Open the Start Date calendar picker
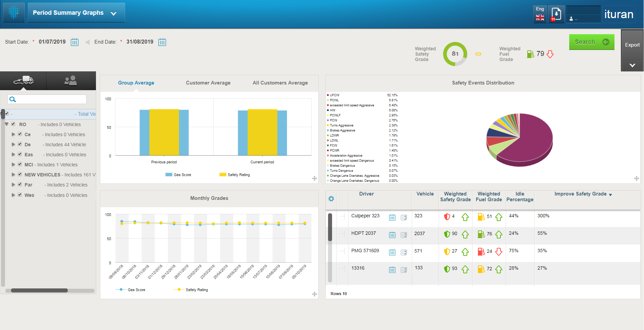The width and height of the screenshot is (644, 330). click(x=74, y=42)
